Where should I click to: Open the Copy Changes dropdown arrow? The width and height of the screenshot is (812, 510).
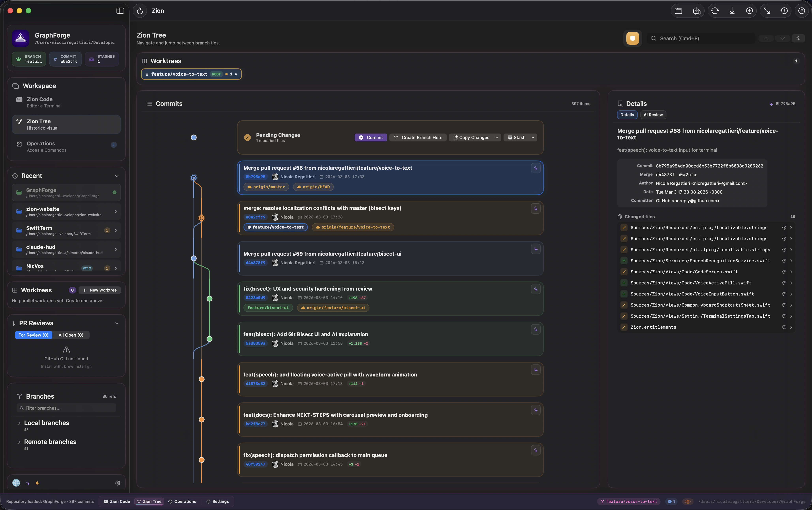pyautogui.click(x=496, y=138)
